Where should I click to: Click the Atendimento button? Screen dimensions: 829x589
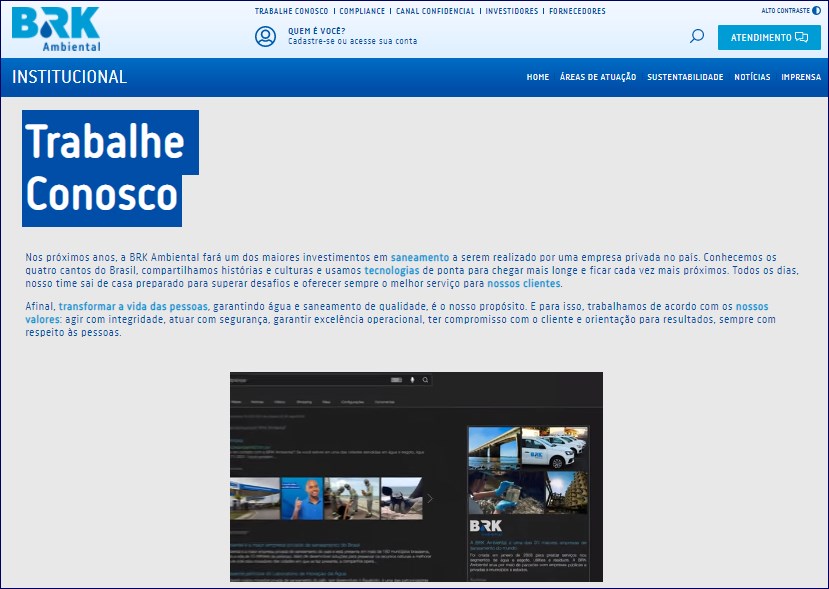pos(768,38)
